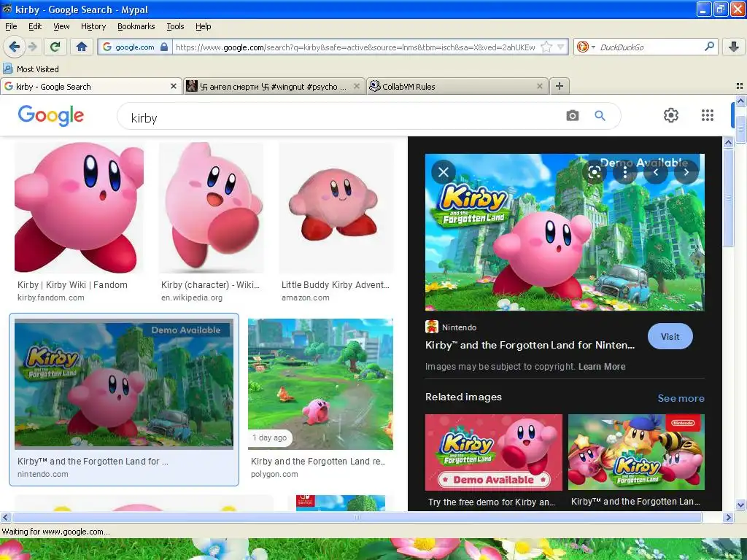Click the preview panel scrollbar up arrow
Image resolution: width=747 pixels, height=560 pixels.
point(728,142)
